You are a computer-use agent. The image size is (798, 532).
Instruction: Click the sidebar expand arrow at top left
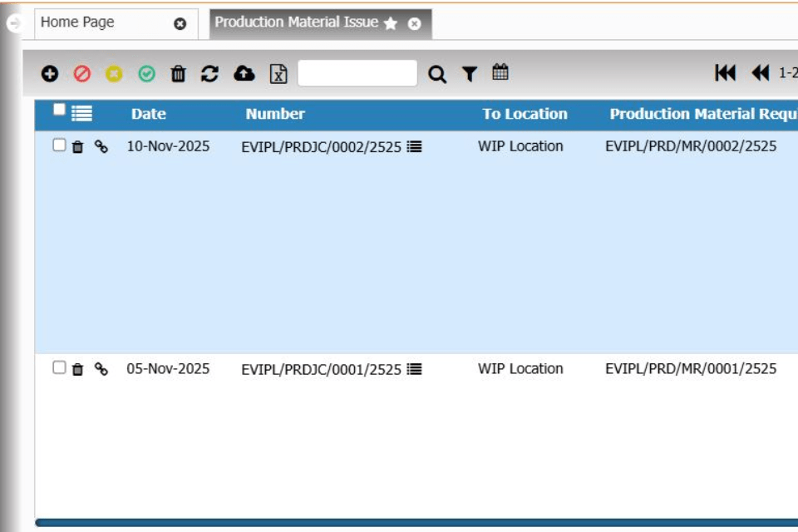pos(14,23)
